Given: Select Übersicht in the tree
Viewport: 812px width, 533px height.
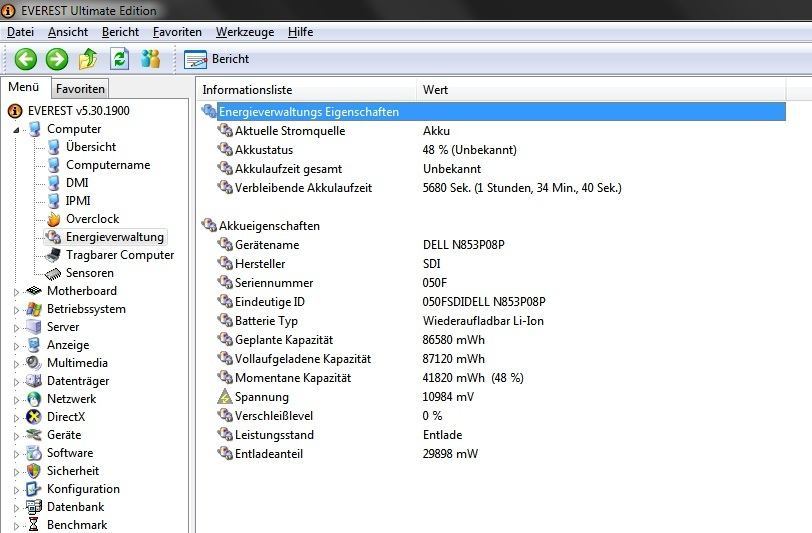Looking at the screenshot, I should click(x=91, y=147).
